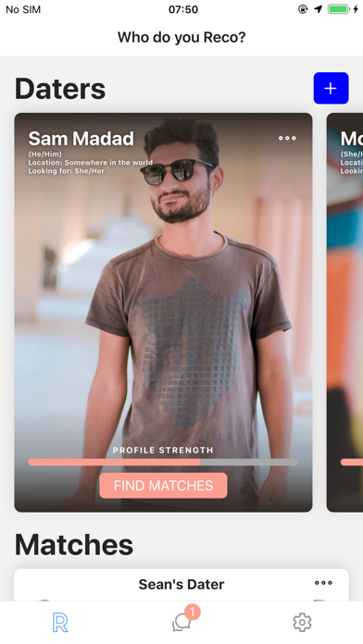Open the settings gear tab

302,622
